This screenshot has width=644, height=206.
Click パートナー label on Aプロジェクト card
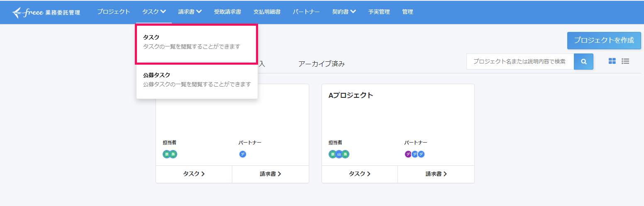click(416, 143)
